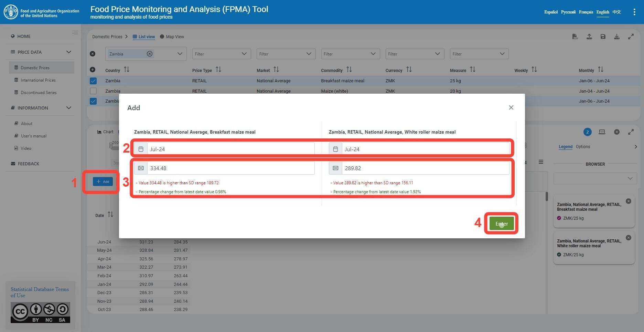Click the upload icon in top toolbar
This screenshot has width=644, height=332.
tap(589, 37)
